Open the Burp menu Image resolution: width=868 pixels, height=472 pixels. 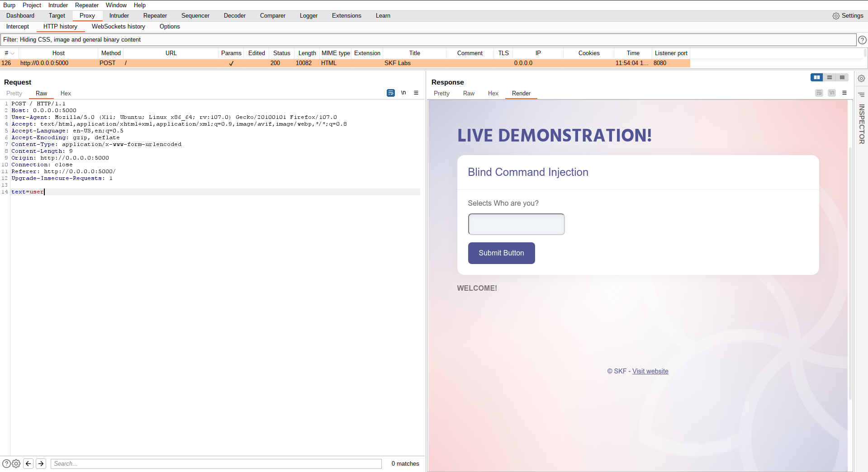tap(9, 5)
